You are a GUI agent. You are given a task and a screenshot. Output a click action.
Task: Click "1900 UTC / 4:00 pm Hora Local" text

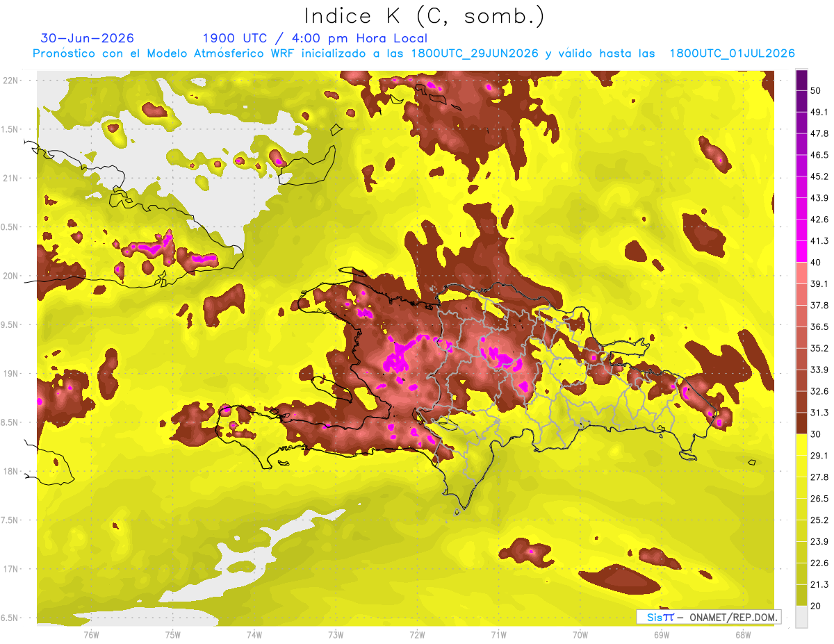pos(315,38)
